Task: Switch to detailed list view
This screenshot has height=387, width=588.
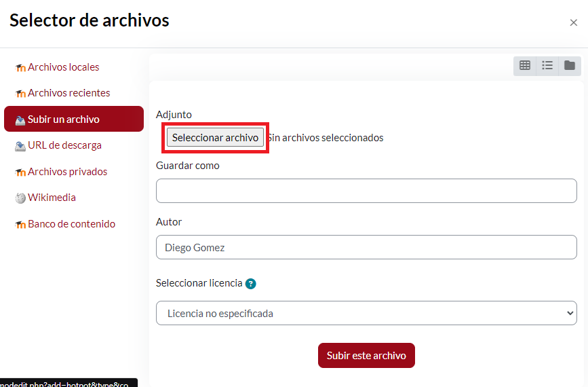Action: click(x=547, y=66)
